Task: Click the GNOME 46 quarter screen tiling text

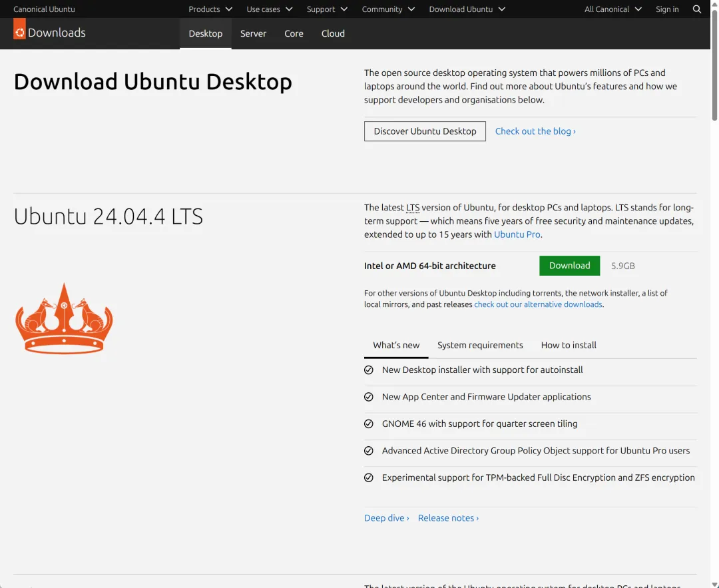Action: pos(479,424)
